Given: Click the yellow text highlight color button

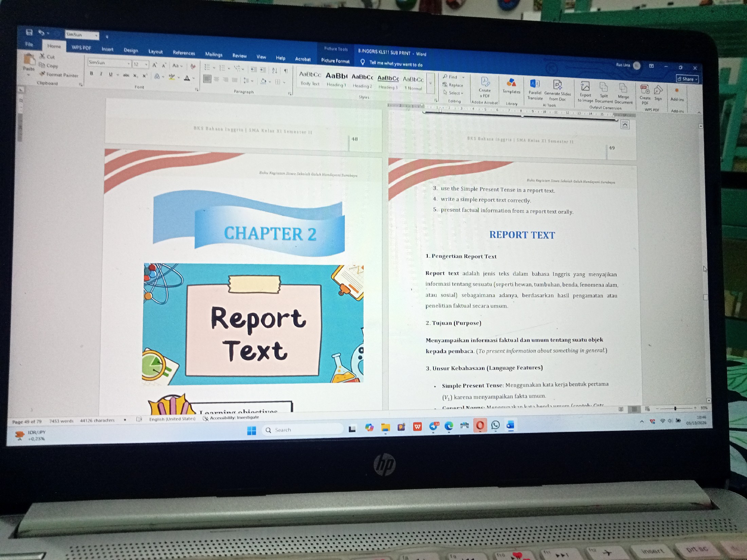Looking at the screenshot, I should coord(172,77).
